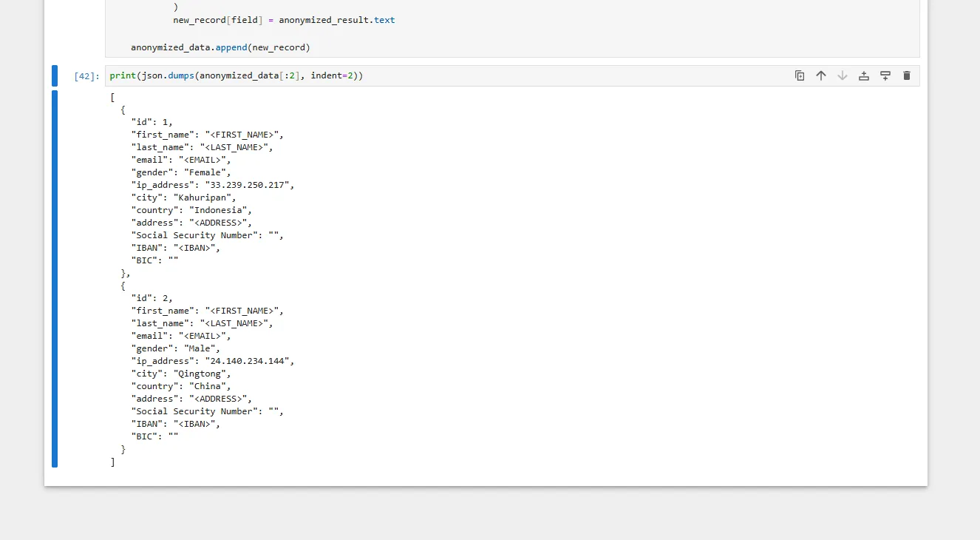Image resolution: width=980 pixels, height=540 pixels.
Task: Click the "gender": "Female" line
Action: (x=181, y=172)
